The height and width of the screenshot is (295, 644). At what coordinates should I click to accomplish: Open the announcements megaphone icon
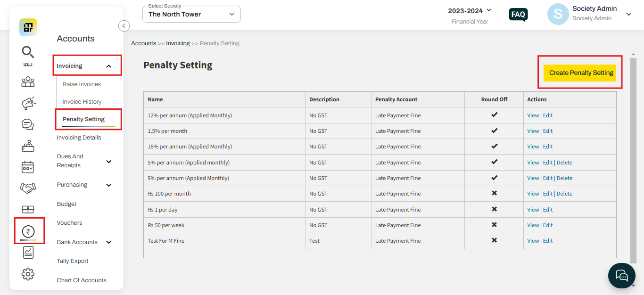click(x=28, y=103)
